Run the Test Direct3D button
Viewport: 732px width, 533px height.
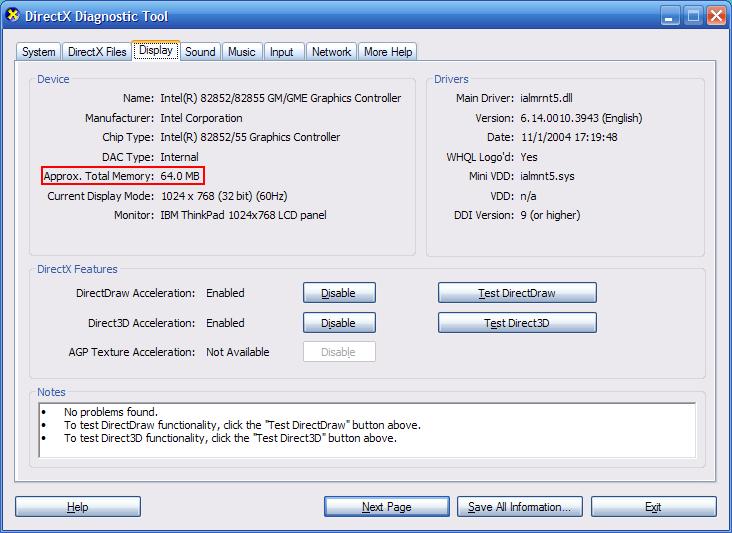517,323
